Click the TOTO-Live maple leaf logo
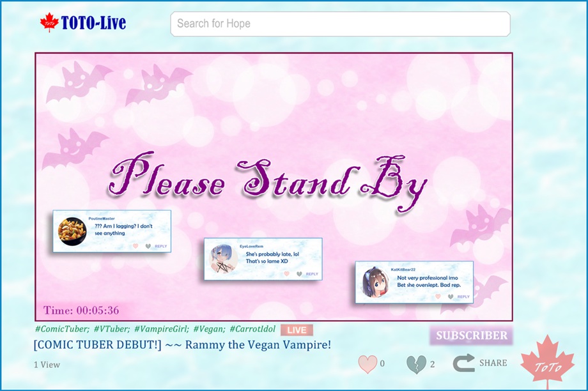 tap(49, 24)
